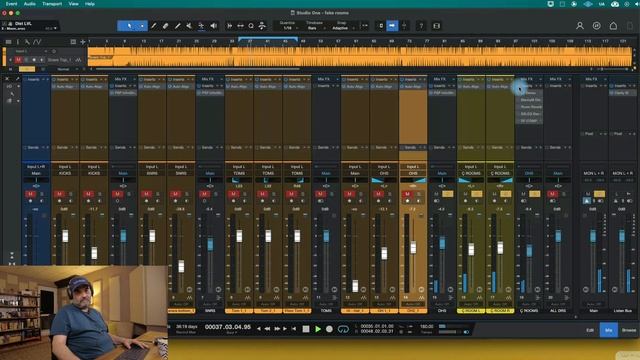This screenshot has height=360, width=640.
Task: Select the Bend tool
Action: coord(201,26)
